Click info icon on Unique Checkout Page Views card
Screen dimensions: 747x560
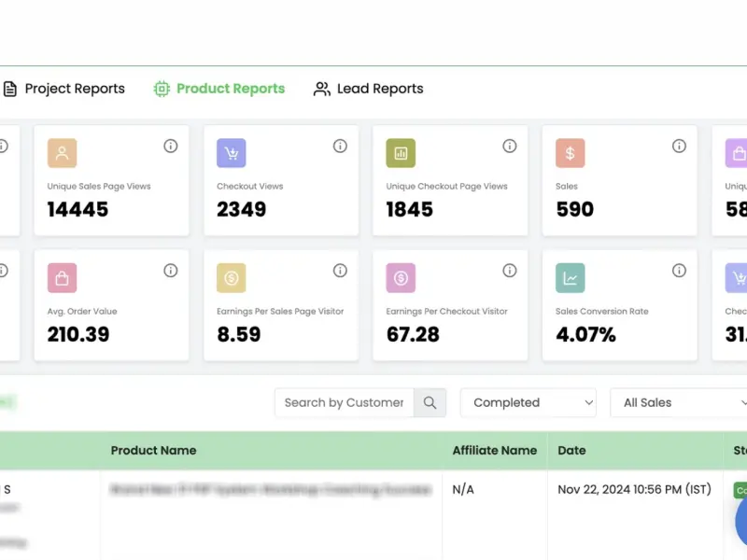click(510, 146)
